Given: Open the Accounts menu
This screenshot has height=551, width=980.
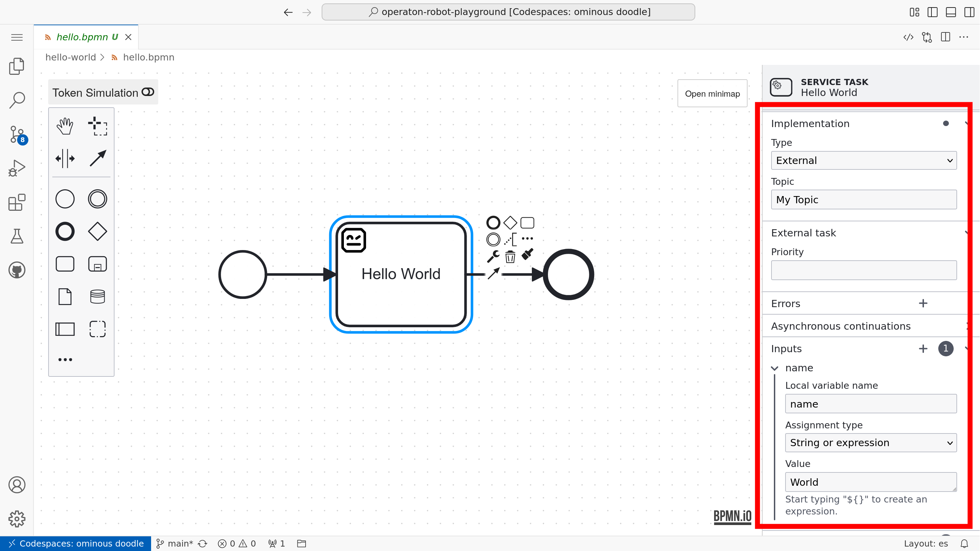Looking at the screenshot, I should [x=17, y=485].
